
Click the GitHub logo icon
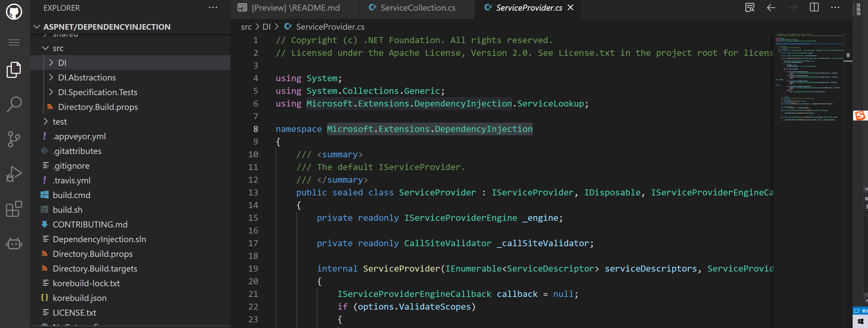point(14,12)
